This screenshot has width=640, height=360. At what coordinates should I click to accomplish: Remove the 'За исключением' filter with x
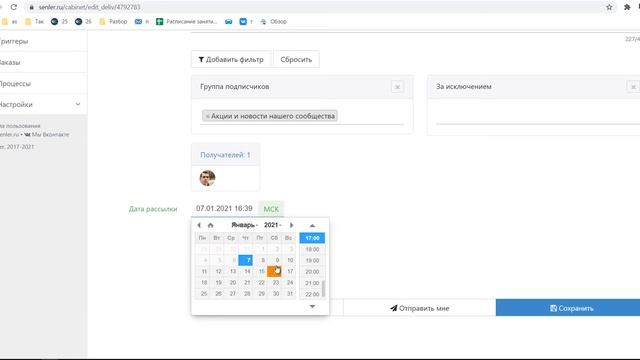pyautogui.click(x=633, y=87)
